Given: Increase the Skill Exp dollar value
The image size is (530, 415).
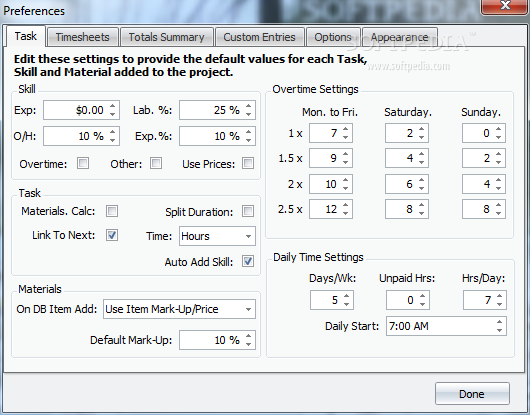Looking at the screenshot, I should click(x=113, y=106).
